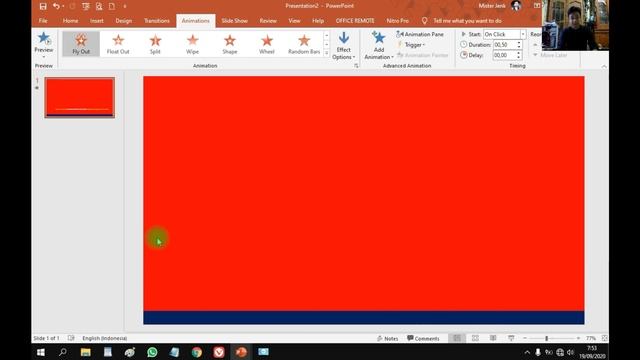This screenshot has width=640, height=360.
Task: Click the Preview star icon
Action: (x=43, y=38)
